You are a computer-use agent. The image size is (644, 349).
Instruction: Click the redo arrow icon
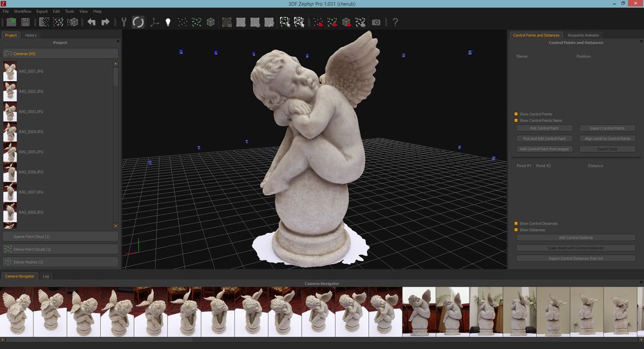(x=106, y=22)
